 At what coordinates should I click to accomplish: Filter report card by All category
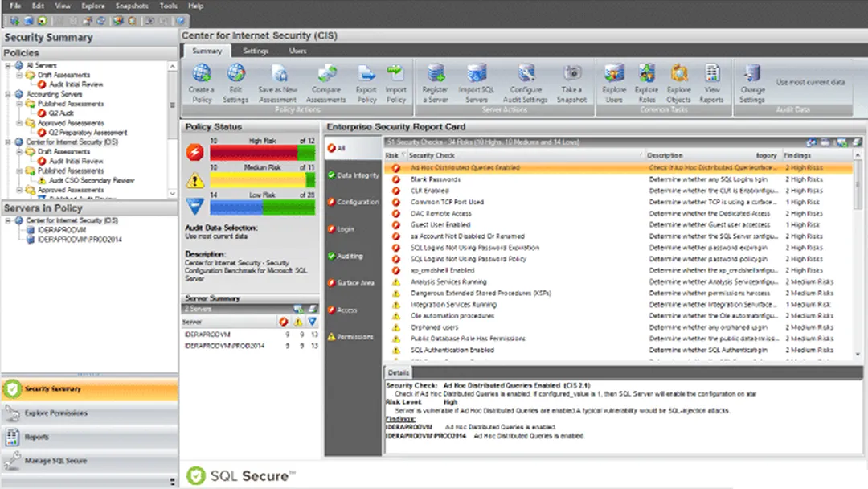click(353, 148)
